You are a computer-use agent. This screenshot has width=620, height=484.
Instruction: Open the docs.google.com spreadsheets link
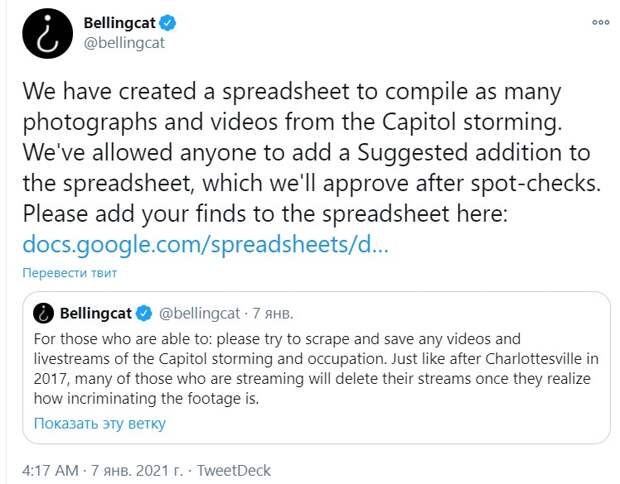pyautogui.click(x=206, y=244)
